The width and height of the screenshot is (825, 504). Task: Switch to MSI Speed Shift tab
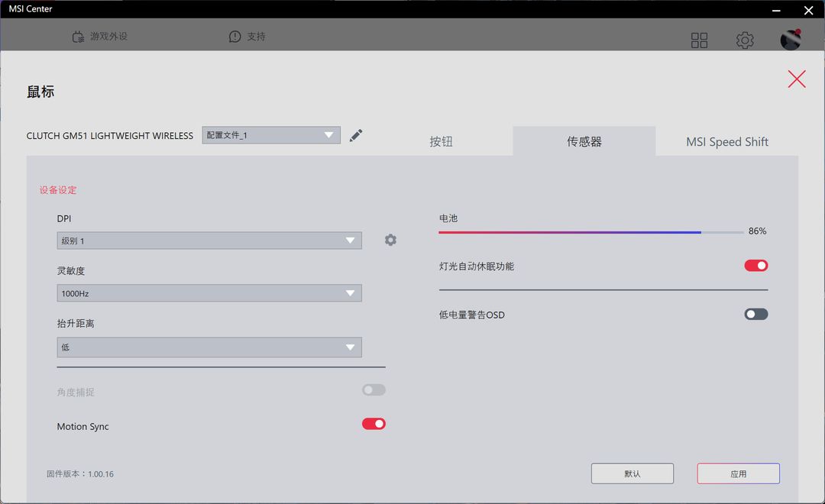tap(727, 141)
